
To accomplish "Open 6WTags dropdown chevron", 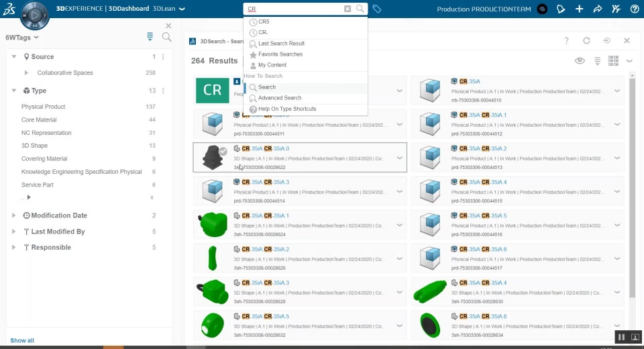I will [x=36, y=38].
